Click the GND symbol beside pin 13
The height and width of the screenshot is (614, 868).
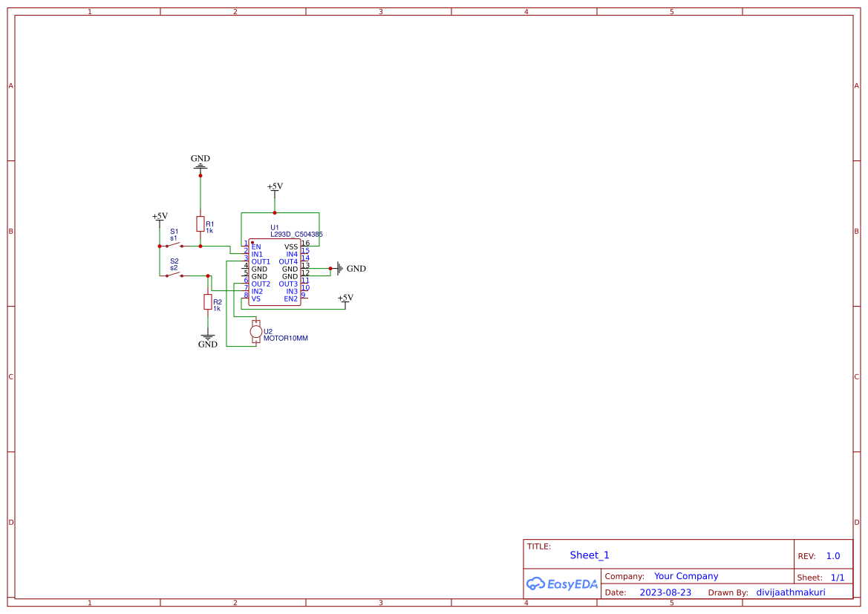(340, 269)
